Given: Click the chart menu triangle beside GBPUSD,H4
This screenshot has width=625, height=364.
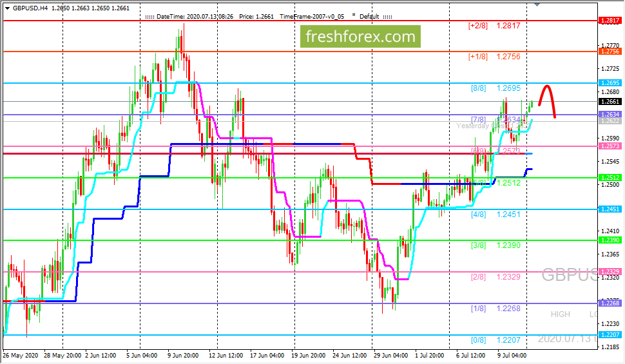Looking at the screenshot, I should 7,8.
